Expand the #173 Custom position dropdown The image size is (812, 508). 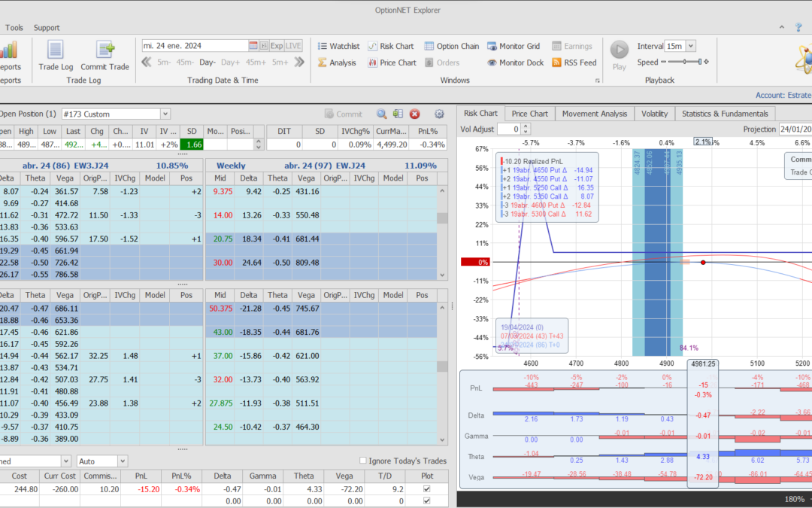click(x=165, y=114)
